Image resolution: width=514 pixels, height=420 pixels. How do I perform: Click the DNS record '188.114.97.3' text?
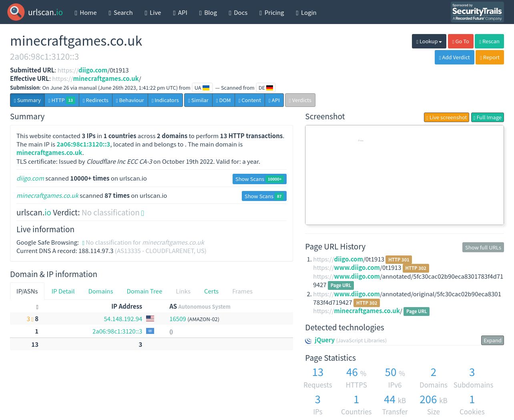[x=96, y=251]
